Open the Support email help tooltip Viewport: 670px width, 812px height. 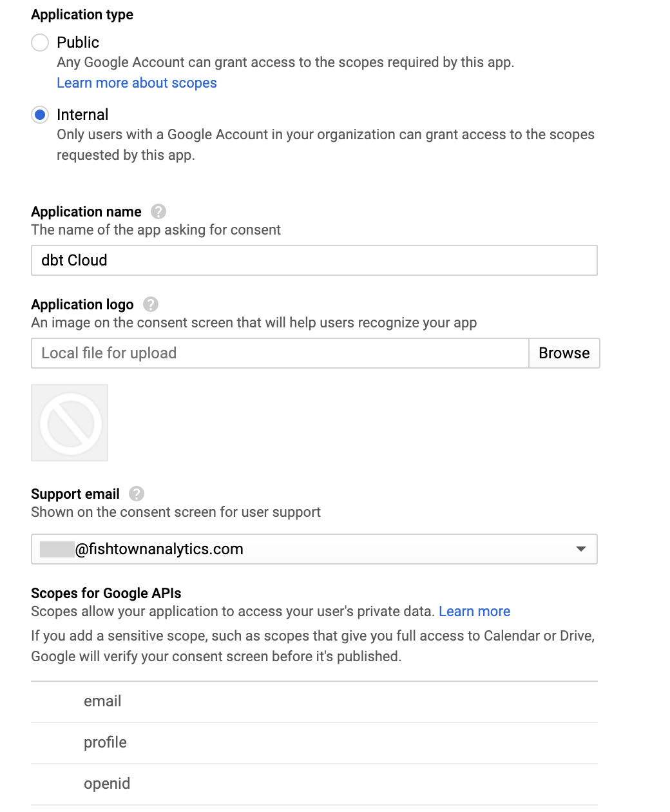tap(136, 494)
